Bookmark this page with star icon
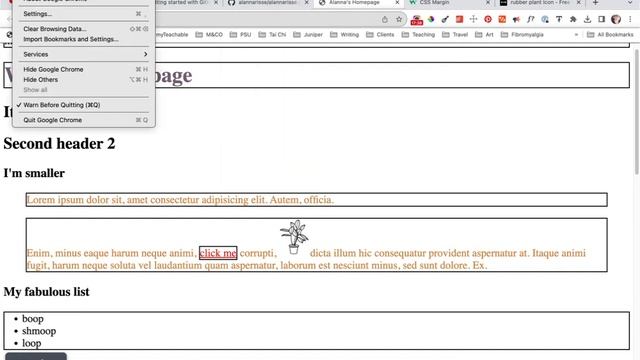 click(399, 19)
